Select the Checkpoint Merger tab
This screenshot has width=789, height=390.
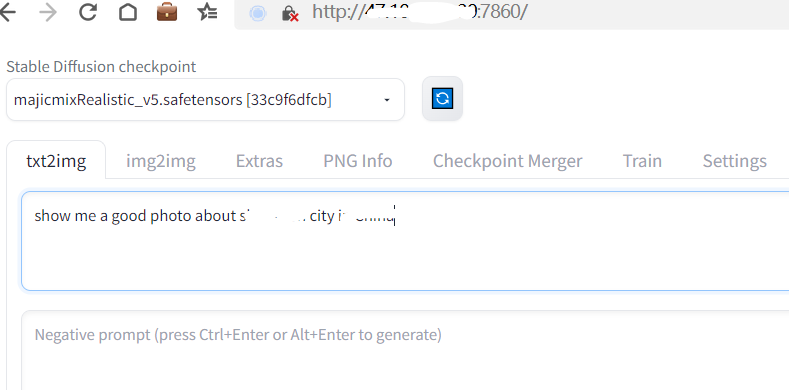pos(507,161)
